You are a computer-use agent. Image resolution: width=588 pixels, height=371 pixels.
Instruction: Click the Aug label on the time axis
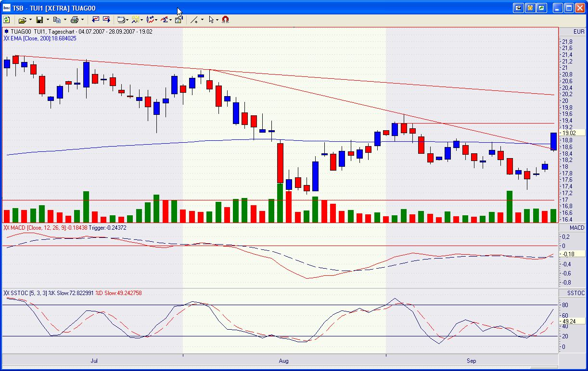(x=283, y=361)
